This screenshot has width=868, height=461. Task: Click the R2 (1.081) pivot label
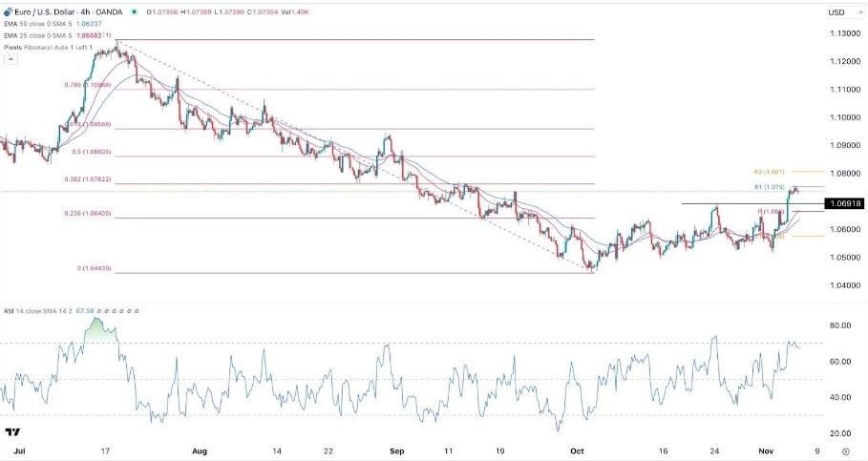point(769,172)
